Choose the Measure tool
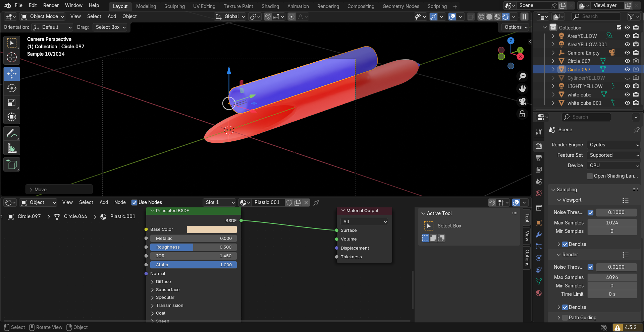The image size is (644, 332). [12, 148]
